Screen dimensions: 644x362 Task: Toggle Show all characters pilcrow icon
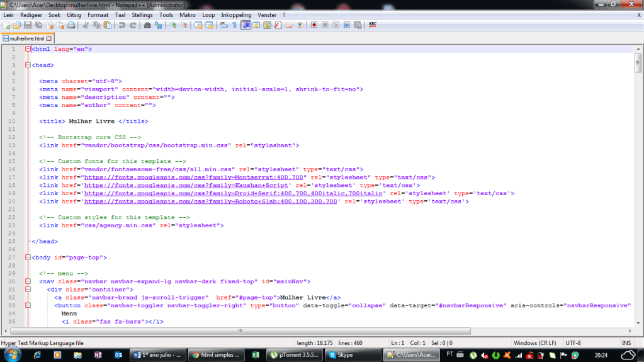(234, 25)
